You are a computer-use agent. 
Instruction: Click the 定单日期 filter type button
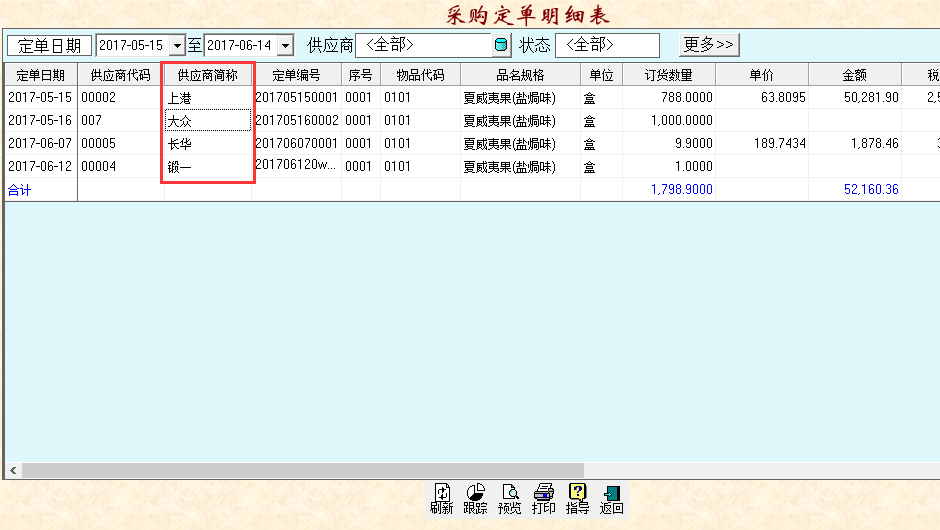49,46
